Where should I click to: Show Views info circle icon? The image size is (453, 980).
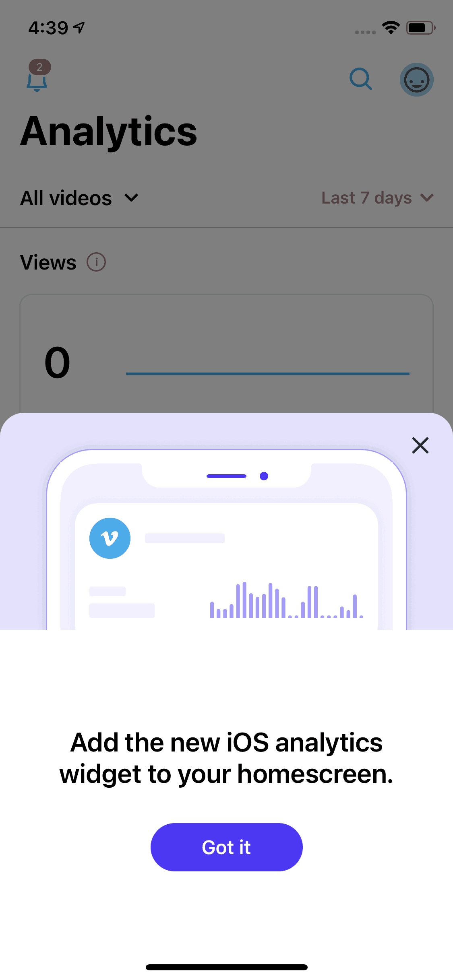click(96, 262)
